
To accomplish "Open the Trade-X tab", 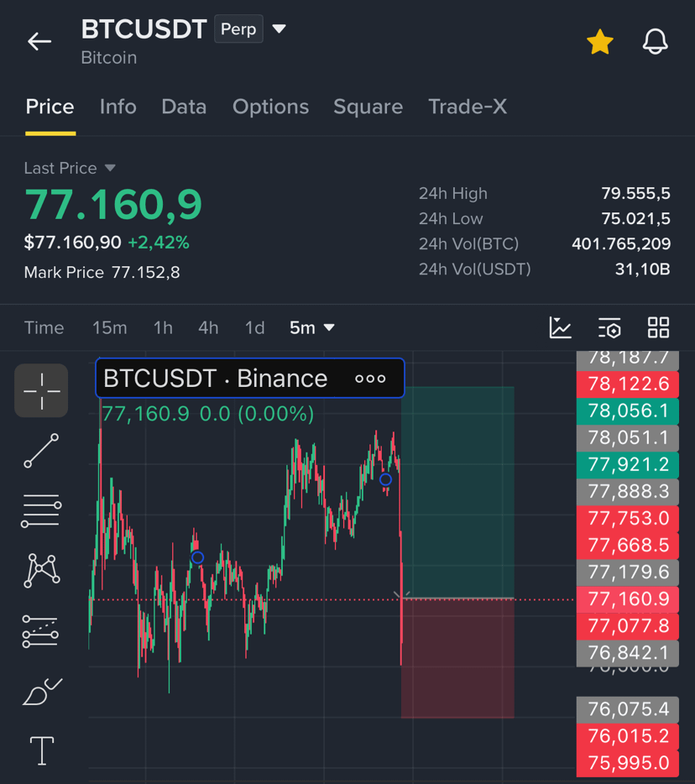I will (x=468, y=107).
